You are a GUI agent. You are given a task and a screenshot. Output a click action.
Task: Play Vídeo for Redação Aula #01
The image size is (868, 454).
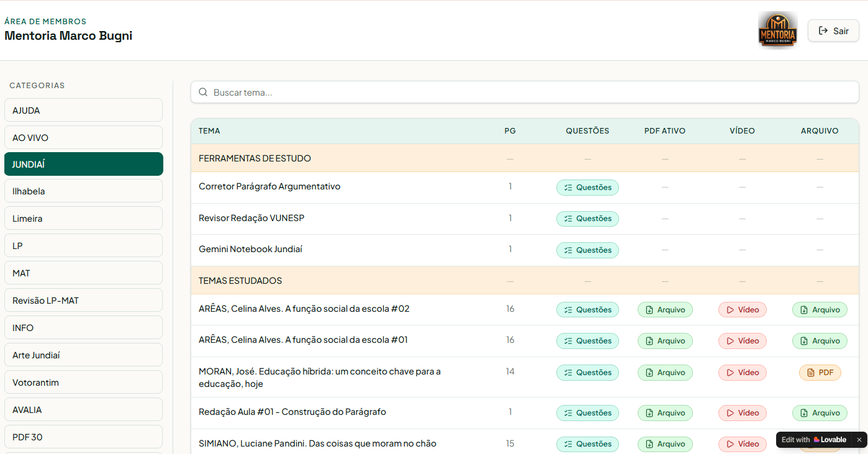click(743, 413)
